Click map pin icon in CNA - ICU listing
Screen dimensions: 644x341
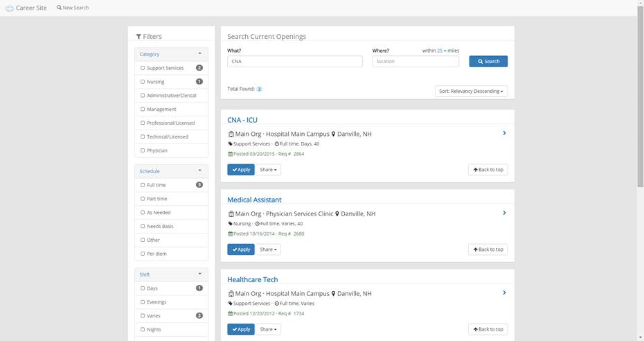coord(333,134)
